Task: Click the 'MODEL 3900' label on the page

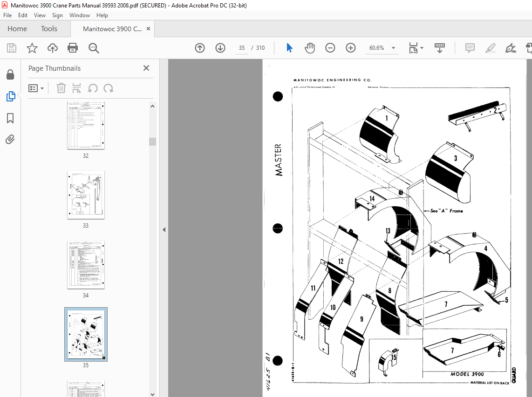Action: [x=467, y=374]
